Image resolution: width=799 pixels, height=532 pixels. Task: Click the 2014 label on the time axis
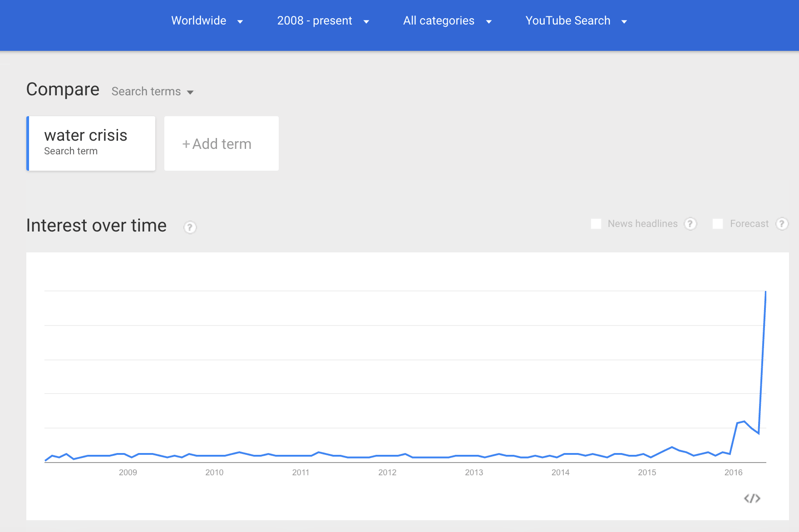pyautogui.click(x=561, y=473)
